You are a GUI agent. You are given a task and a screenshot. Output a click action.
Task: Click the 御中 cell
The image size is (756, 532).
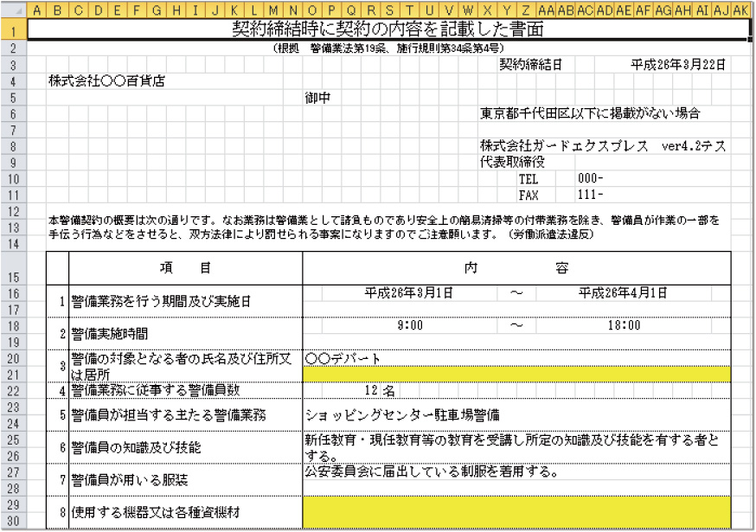[317, 98]
